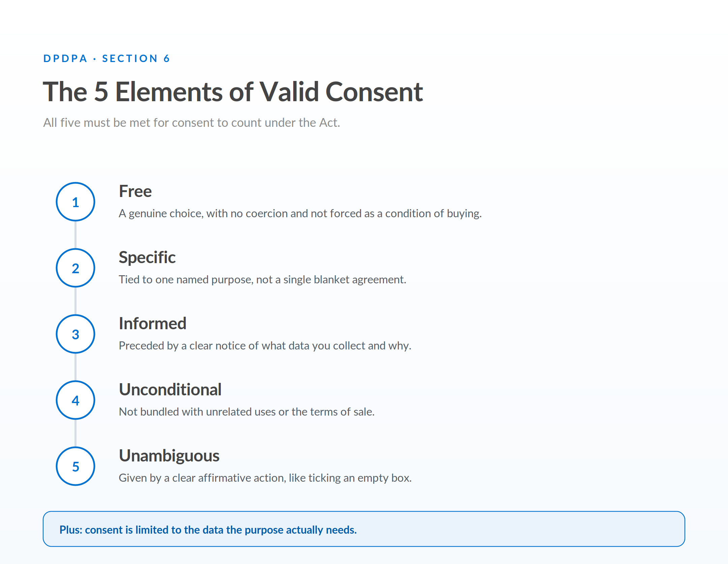Click the step 3 circle icon
This screenshot has width=728, height=564.
(75, 334)
